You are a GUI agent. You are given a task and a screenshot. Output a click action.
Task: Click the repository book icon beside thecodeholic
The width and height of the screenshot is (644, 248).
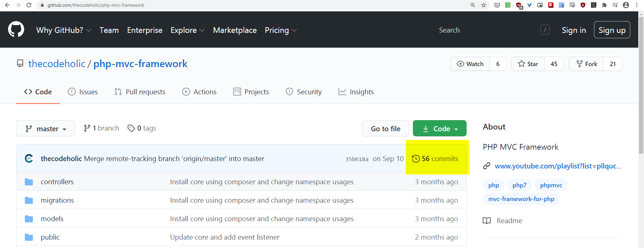(20, 63)
